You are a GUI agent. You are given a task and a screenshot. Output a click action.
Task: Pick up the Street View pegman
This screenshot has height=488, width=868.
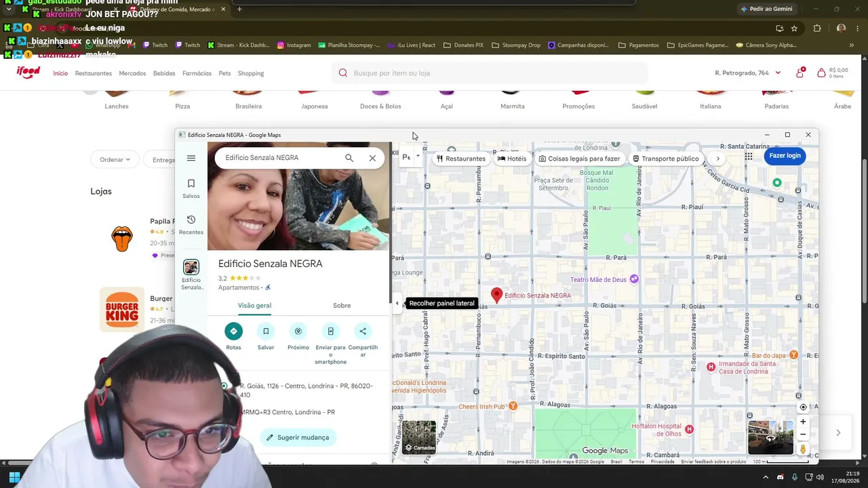(x=803, y=449)
